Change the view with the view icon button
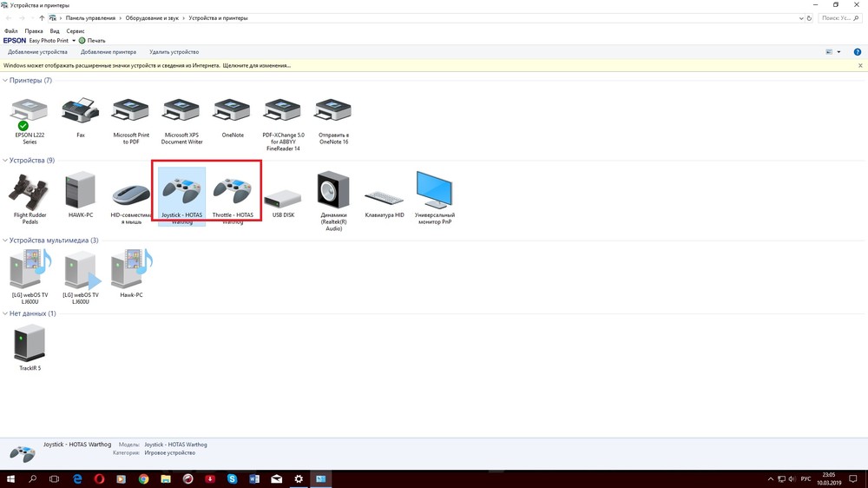 click(x=829, y=52)
